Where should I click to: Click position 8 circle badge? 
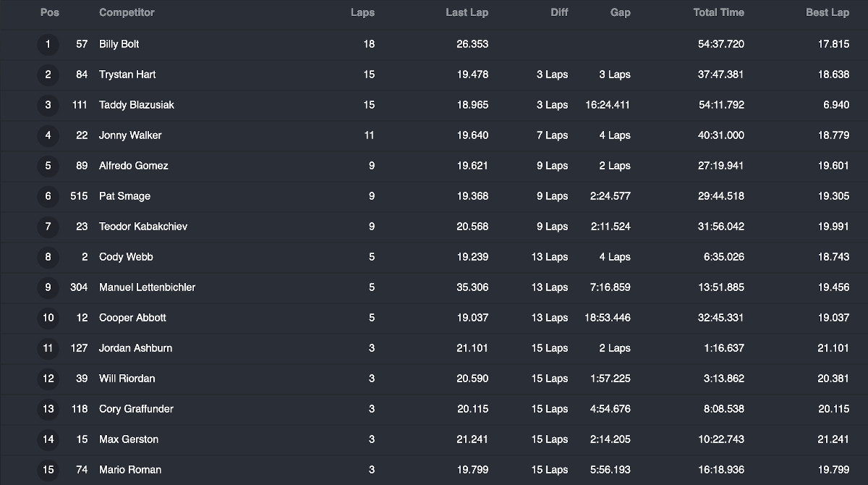click(48, 257)
